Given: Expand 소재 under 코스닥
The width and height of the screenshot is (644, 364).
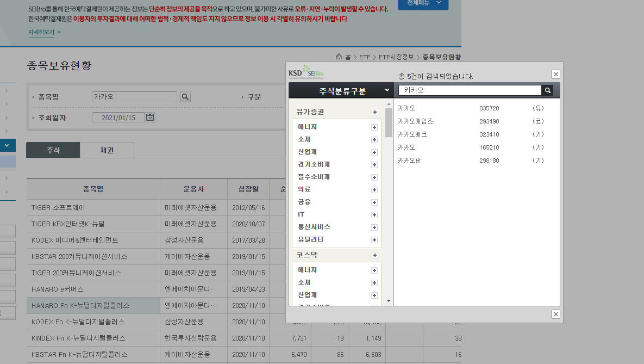Looking at the screenshot, I should click(x=374, y=282).
